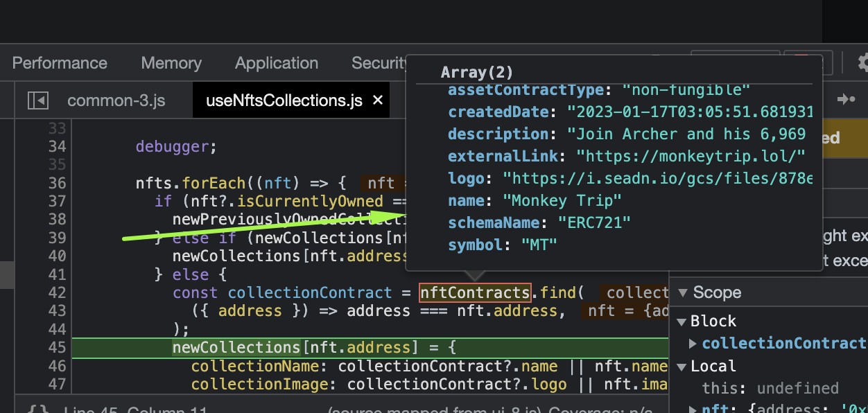Click the breakpoint gutter at line 42

(x=58, y=292)
